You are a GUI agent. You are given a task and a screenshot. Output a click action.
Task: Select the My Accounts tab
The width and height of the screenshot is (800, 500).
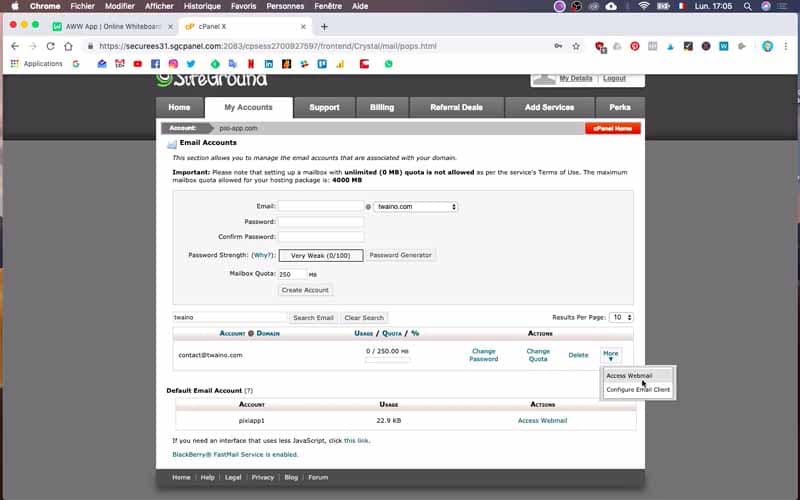click(x=248, y=107)
